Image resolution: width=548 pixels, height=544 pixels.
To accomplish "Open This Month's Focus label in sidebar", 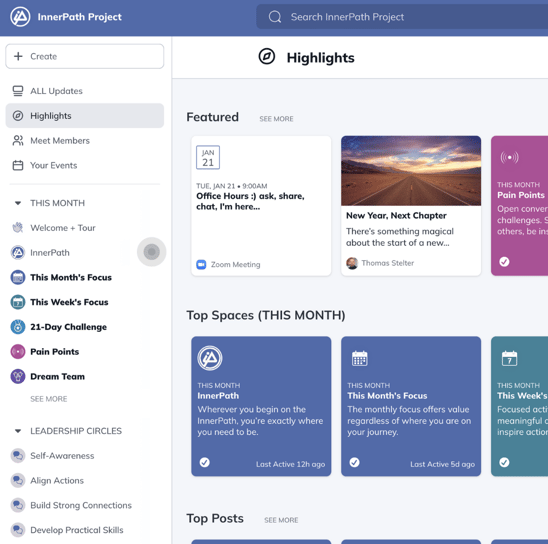I will tap(71, 277).
